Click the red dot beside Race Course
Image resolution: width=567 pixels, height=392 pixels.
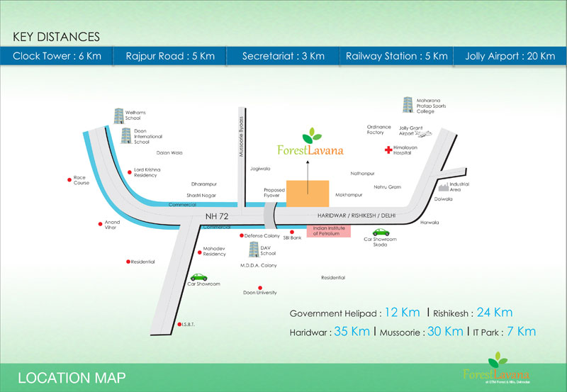pyautogui.click(x=69, y=180)
